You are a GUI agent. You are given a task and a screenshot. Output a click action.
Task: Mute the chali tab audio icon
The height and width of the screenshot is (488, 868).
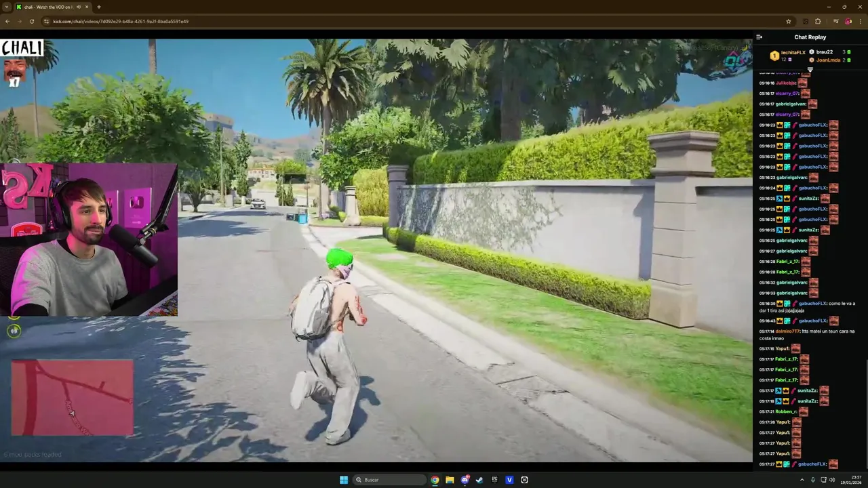(79, 7)
